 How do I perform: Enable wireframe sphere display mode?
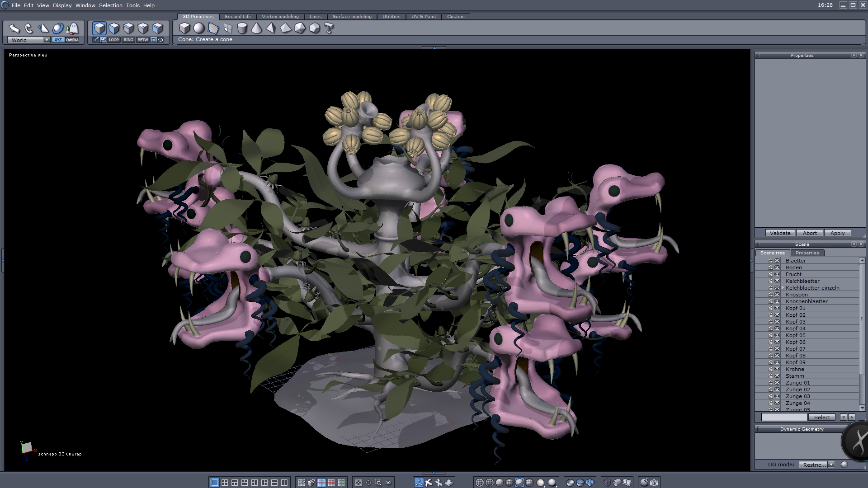tap(480, 483)
